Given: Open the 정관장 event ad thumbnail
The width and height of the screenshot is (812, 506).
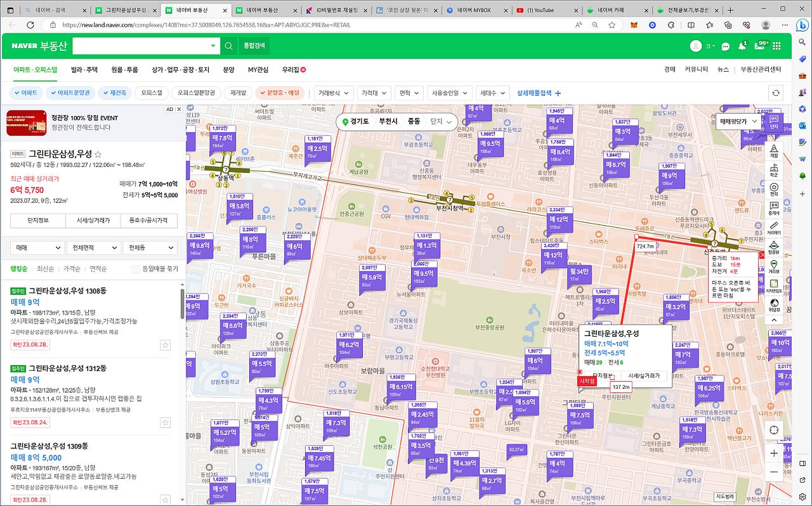Looking at the screenshot, I should (x=27, y=122).
